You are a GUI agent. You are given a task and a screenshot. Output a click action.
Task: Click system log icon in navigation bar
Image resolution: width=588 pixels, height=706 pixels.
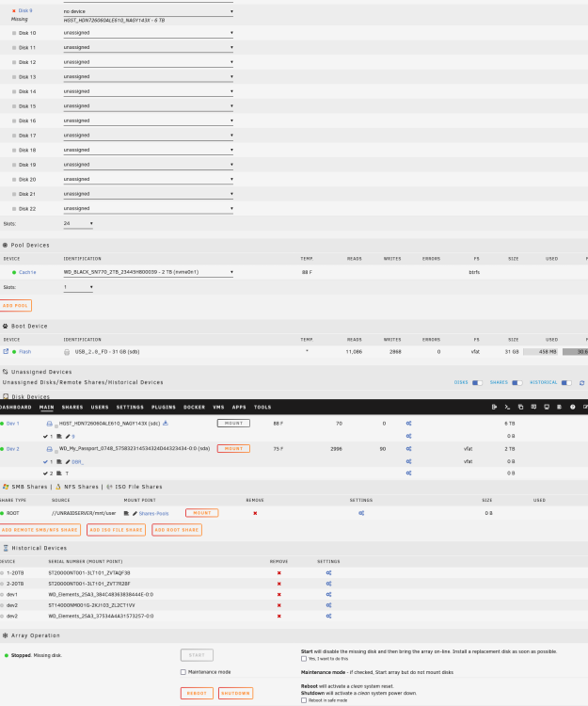pyautogui.click(x=560, y=407)
